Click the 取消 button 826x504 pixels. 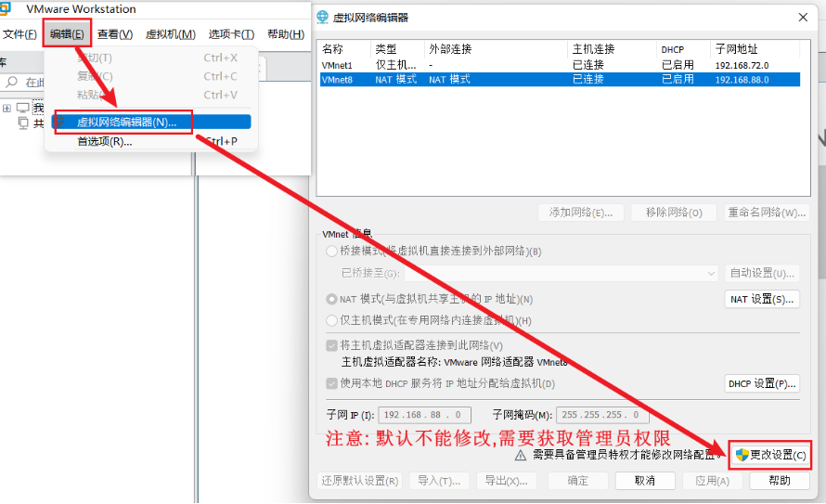pyautogui.click(x=645, y=481)
